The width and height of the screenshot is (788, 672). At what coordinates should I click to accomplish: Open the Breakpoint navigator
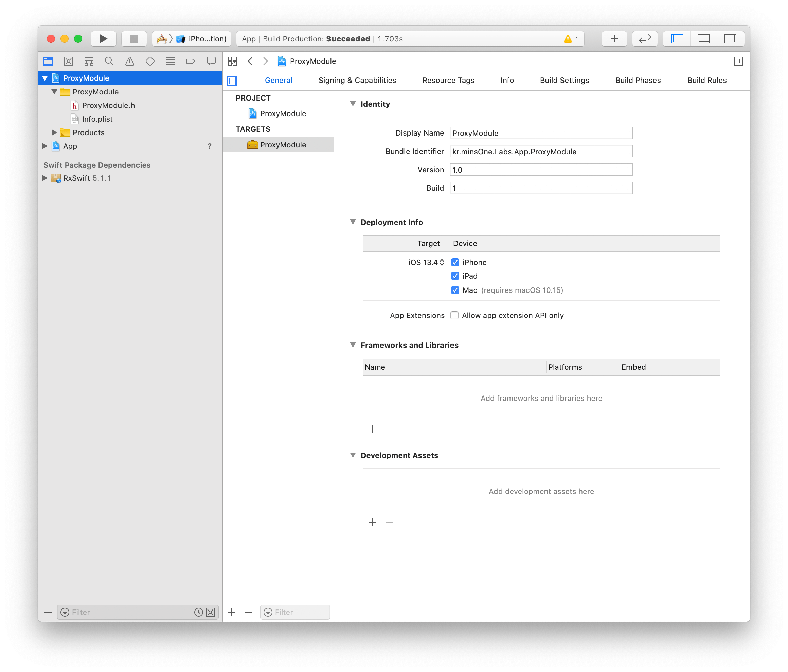click(191, 61)
